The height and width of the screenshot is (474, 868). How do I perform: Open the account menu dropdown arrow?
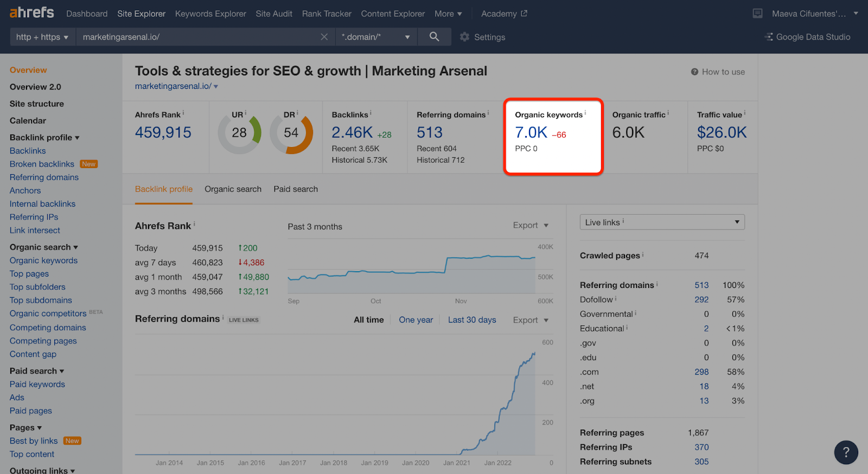click(856, 14)
